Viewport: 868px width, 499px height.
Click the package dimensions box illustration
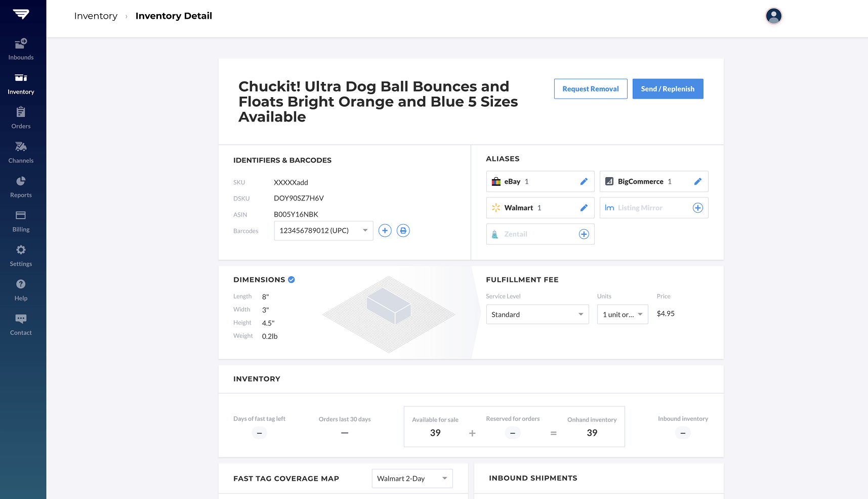tap(389, 306)
